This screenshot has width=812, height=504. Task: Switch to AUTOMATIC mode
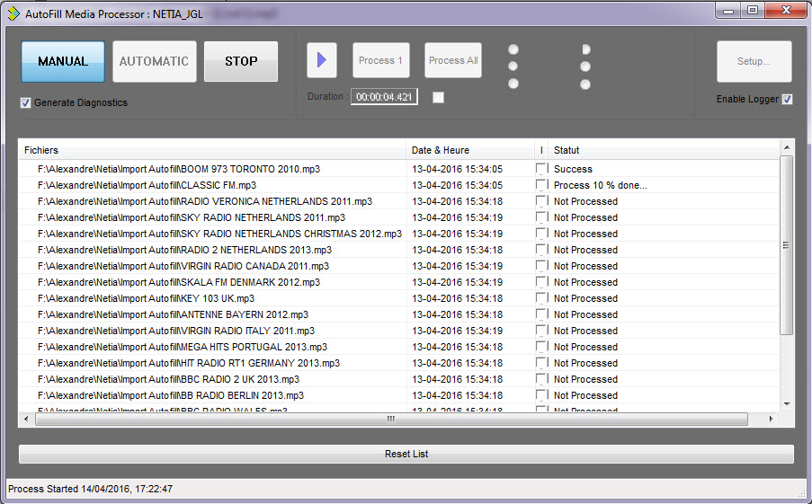(x=154, y=61)
